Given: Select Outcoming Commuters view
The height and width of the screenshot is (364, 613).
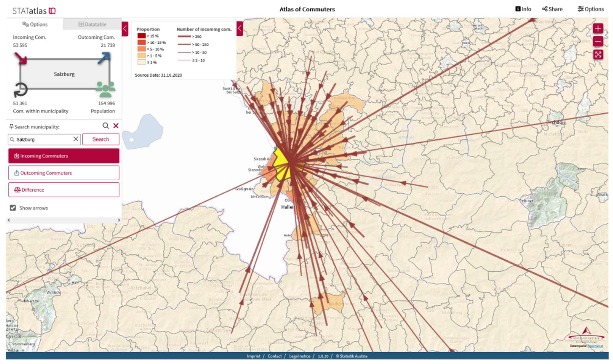Looking at the screenshot, I should pyautogui.click(x=64, y=173).
